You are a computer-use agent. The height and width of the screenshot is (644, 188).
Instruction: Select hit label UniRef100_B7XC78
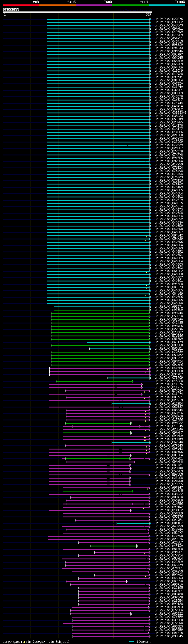click(169, 152)
